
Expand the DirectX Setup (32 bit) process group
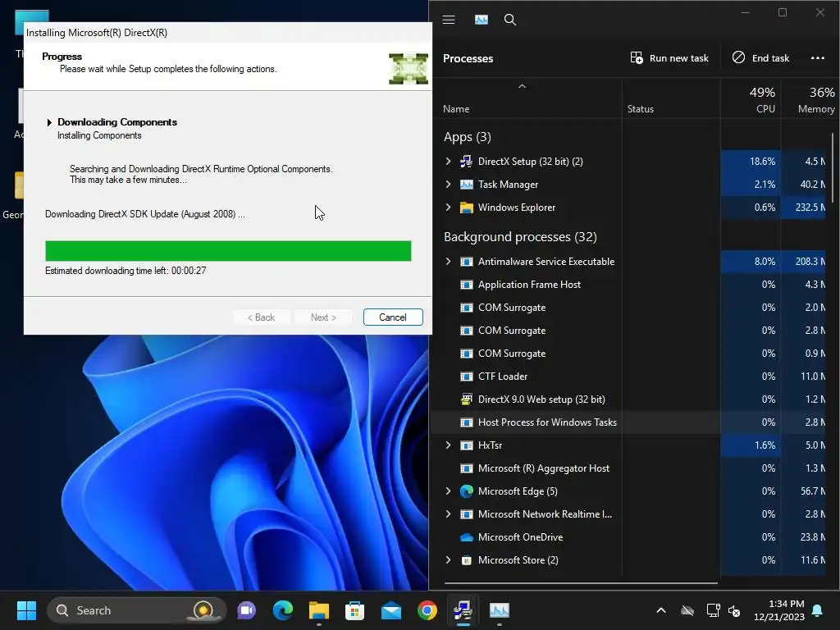(449, 162)
